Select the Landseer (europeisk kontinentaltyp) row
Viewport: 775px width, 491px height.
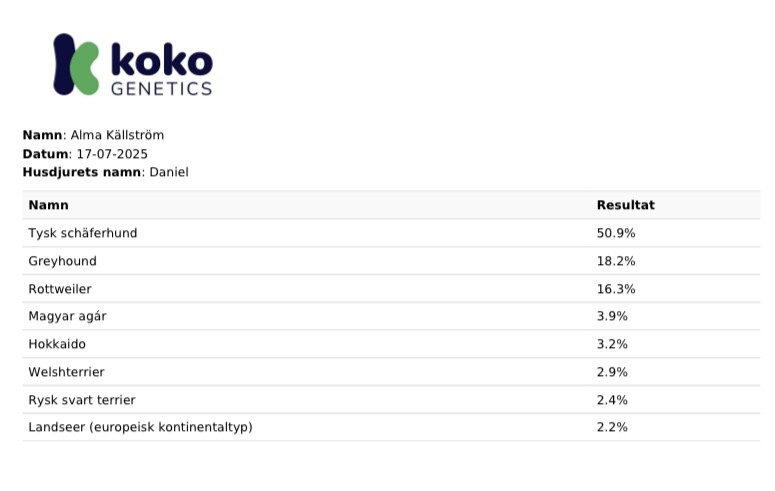coord(391,427)
